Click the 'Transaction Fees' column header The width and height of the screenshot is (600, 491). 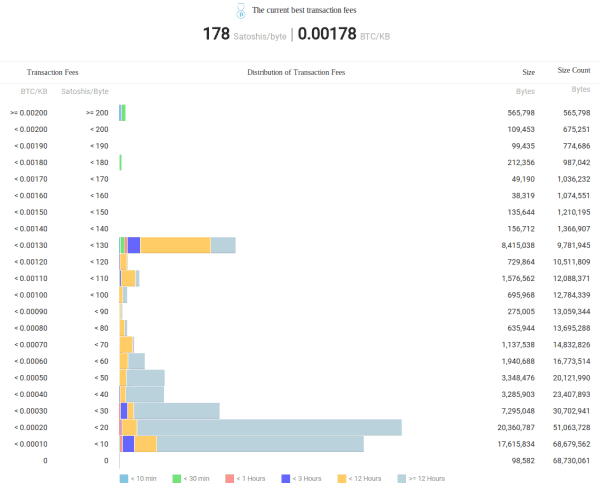(52, 73)
